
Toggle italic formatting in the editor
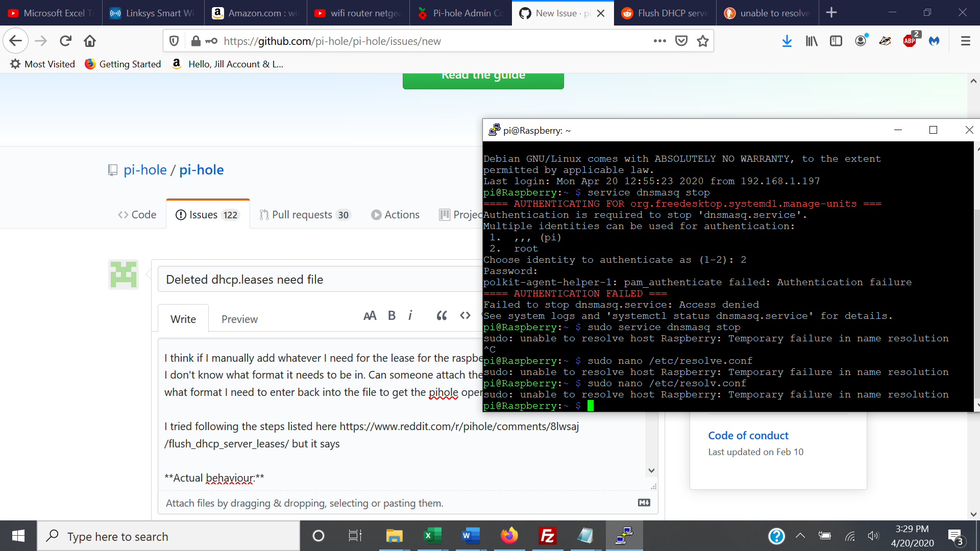click(x=411, y=315)
